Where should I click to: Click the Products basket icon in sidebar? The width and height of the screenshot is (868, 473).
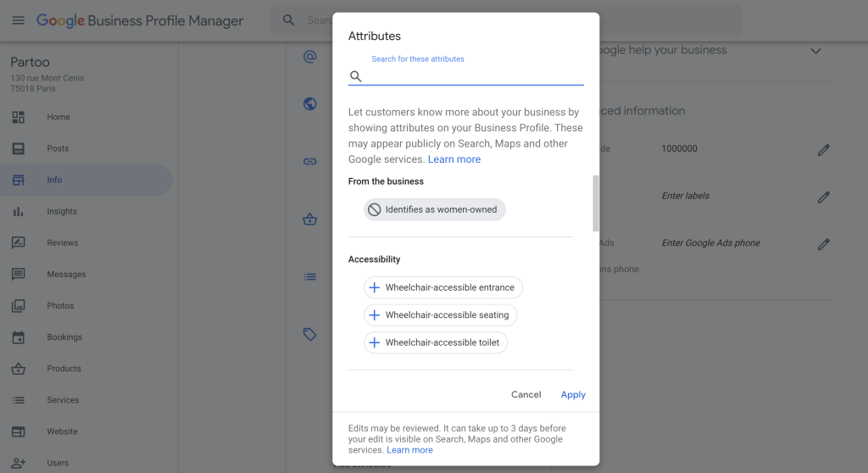point(19,369)
